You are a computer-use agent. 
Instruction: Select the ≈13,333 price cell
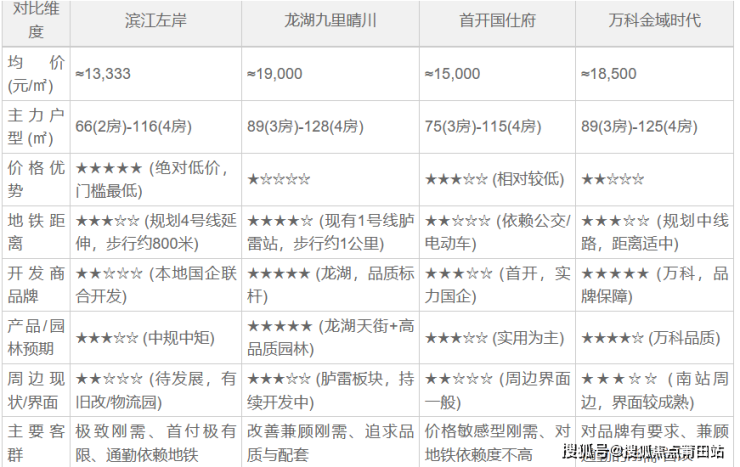pos(156,74)
